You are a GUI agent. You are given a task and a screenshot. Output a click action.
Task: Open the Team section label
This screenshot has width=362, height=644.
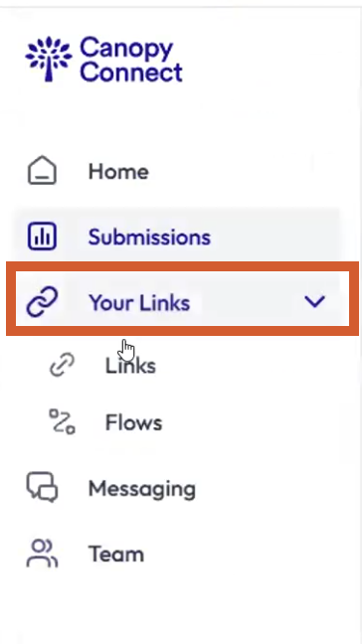pyautogui.click(x=116, y=555)
